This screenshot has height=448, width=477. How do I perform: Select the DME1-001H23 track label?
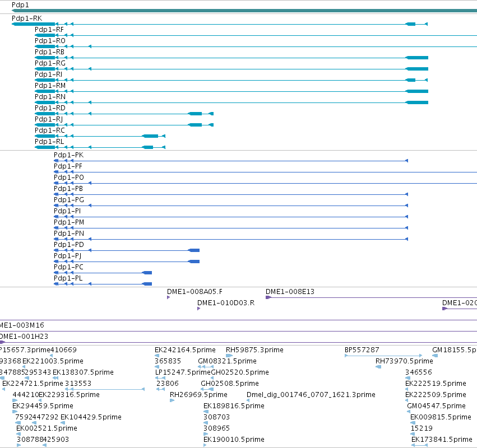point(24,337)
